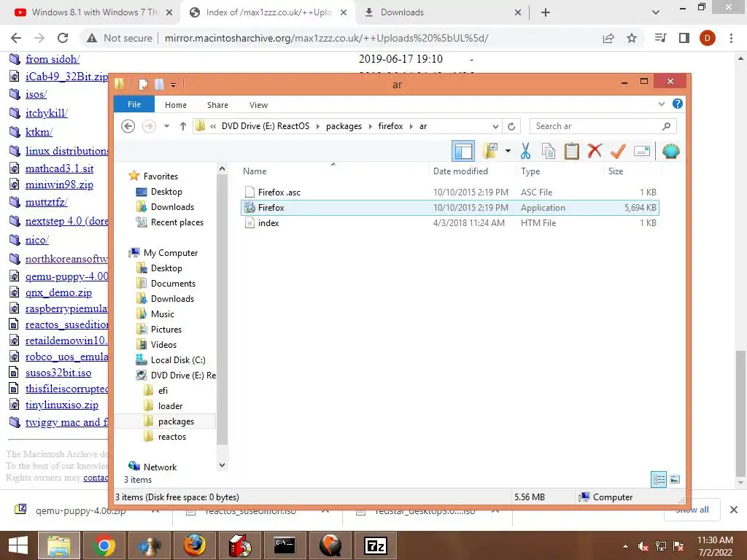
Task: Click the Copy icon in Explorer toolbar
Action: (549, 152)
